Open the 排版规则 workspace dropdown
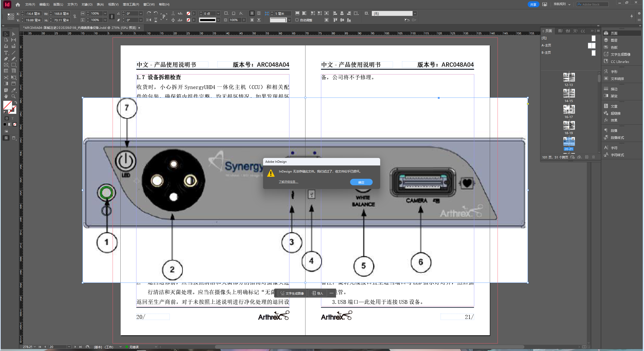The height and width of the screenshot is (351, 644). point(562,4)
